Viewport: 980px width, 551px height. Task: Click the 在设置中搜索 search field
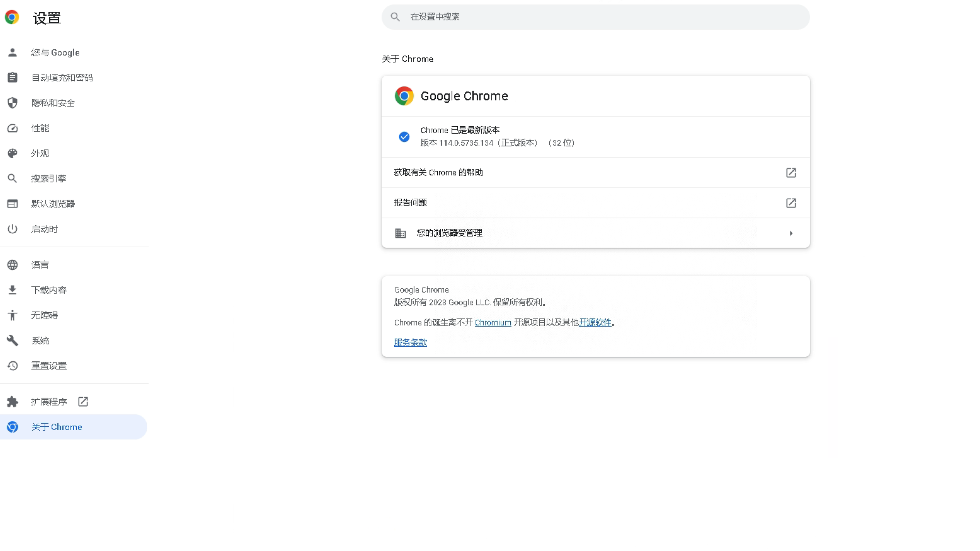click(596, 17)
